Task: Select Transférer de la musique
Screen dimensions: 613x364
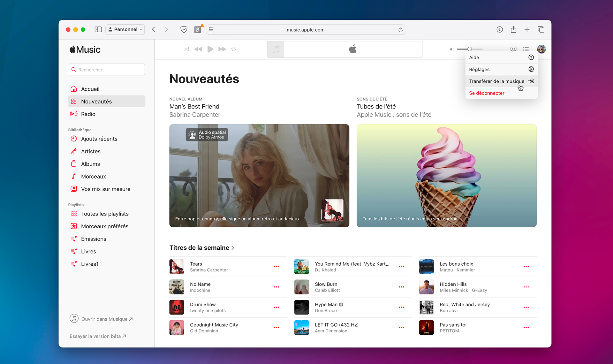Action: coord(501,81)
